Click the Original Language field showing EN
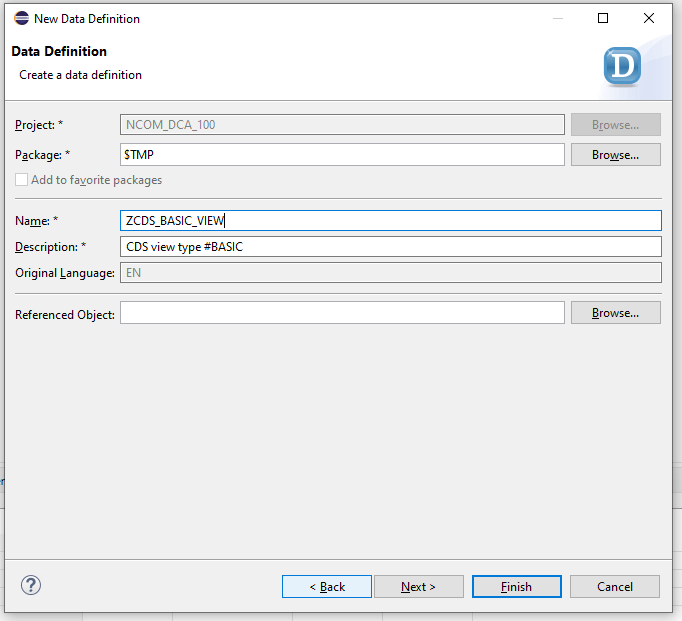Image resolution: width=682 pixels, height=621 pixels. point(390,273)
